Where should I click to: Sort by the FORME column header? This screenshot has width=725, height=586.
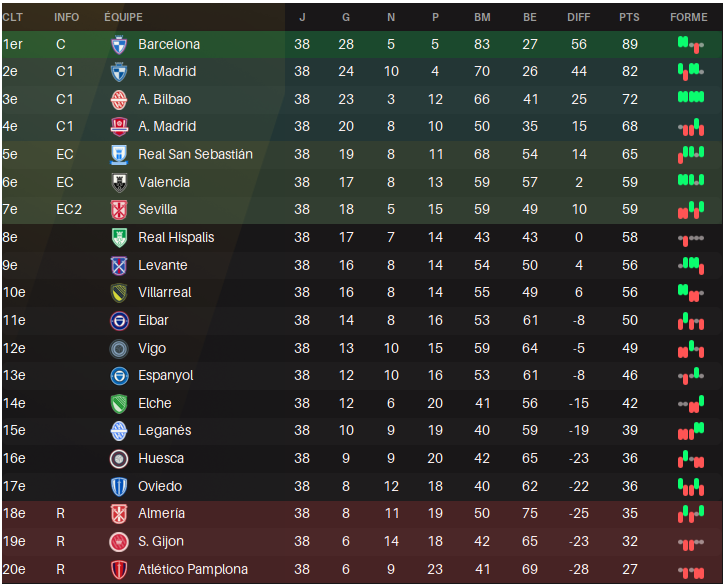click(x=688, y=17)
